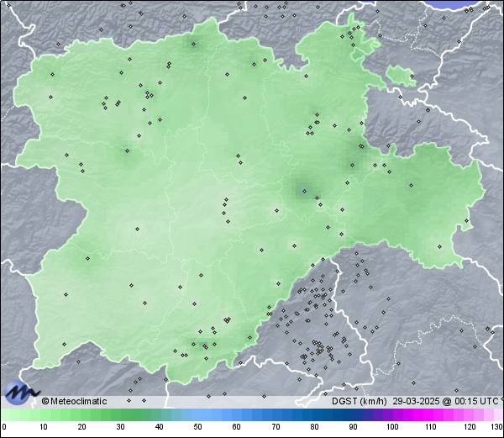The image size is (504, 438).
Task: Click the 70 label on the scale
Action: pyautogui.click(x=276, y=427)
